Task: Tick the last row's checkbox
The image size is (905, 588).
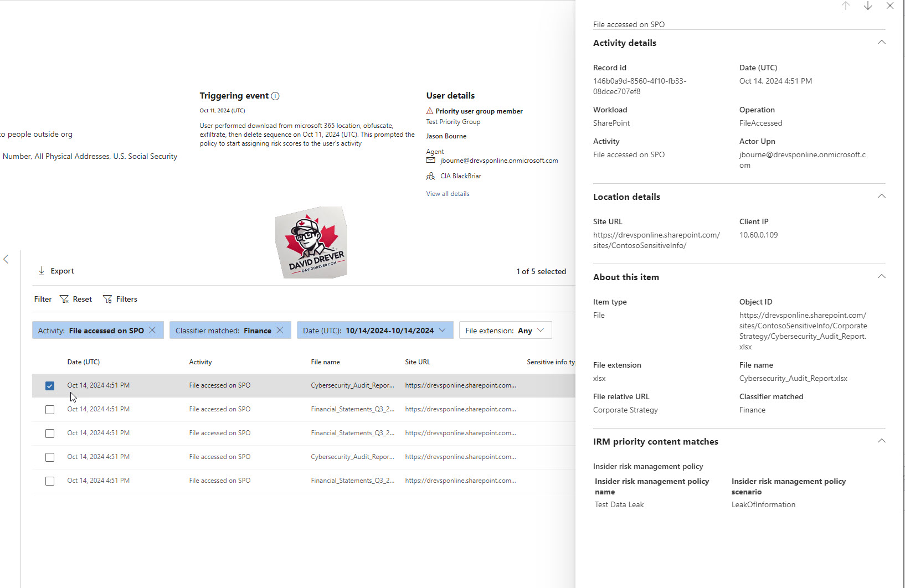Action: (x=50, y=481)
